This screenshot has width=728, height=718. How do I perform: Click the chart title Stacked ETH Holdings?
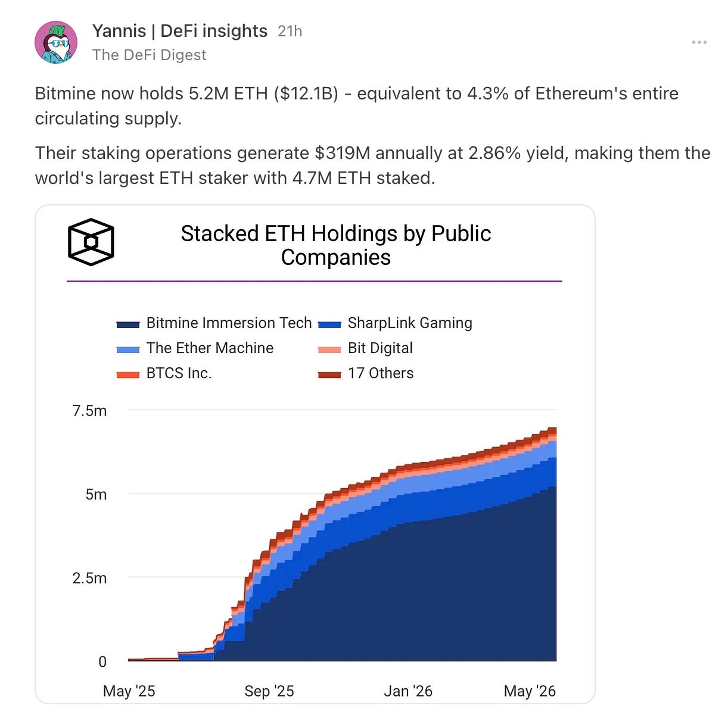336,245
